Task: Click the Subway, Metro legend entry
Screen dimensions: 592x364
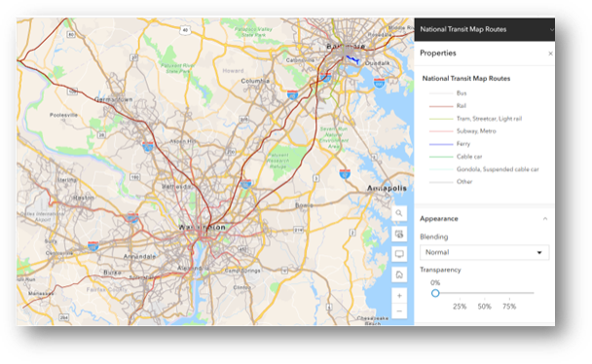Action: tap(476, 131)
